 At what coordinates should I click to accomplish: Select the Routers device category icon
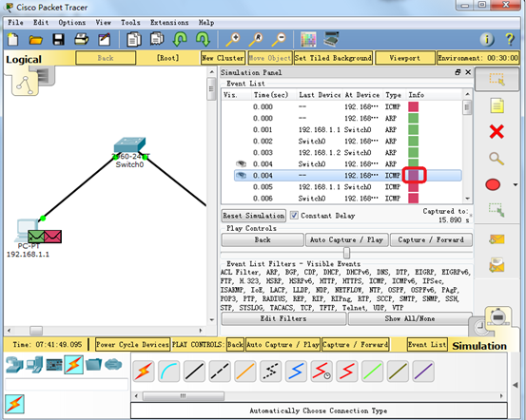click(13, 365)
